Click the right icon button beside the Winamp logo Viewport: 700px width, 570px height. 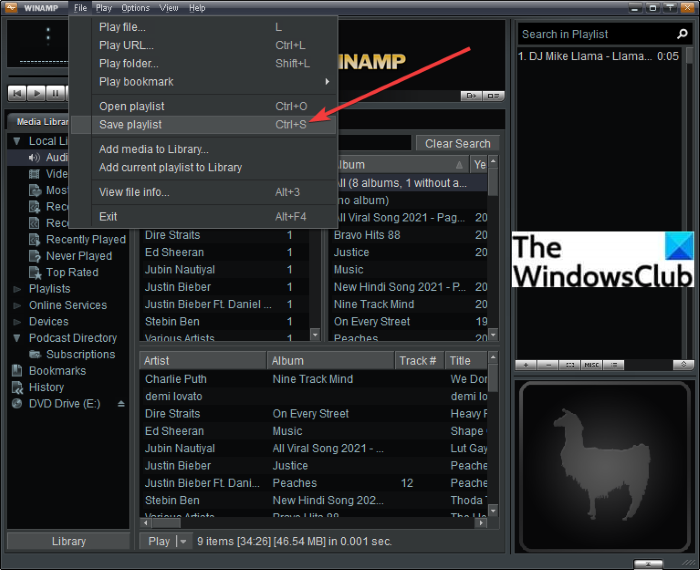493,96
